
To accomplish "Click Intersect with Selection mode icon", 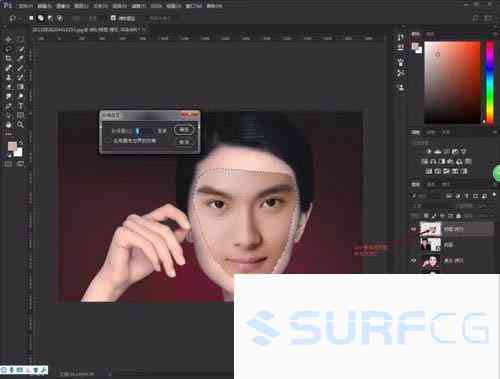I will point(60,18).
